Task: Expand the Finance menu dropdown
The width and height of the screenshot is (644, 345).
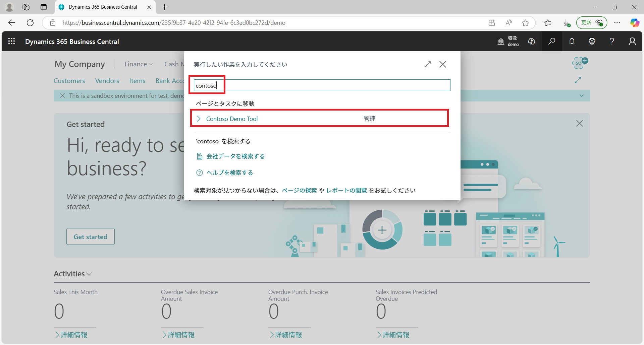Action: pyautogui.click(x=139, y=64)
